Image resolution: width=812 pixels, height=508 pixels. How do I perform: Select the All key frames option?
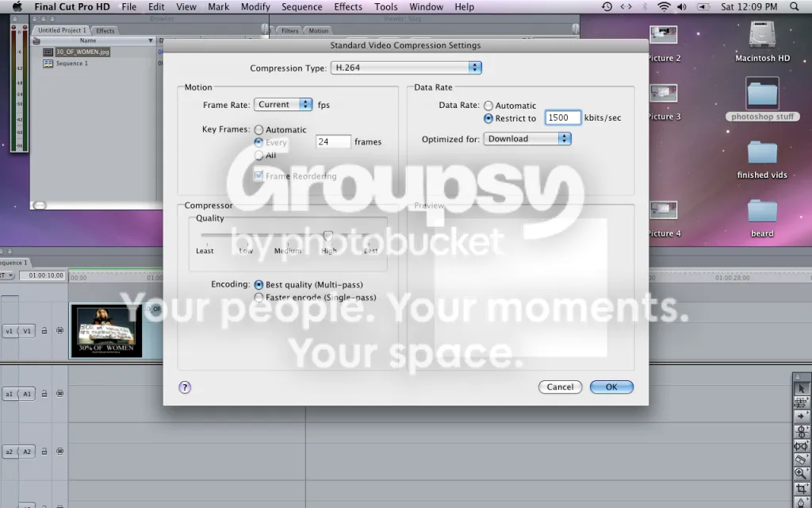click(x=259, y=155)
